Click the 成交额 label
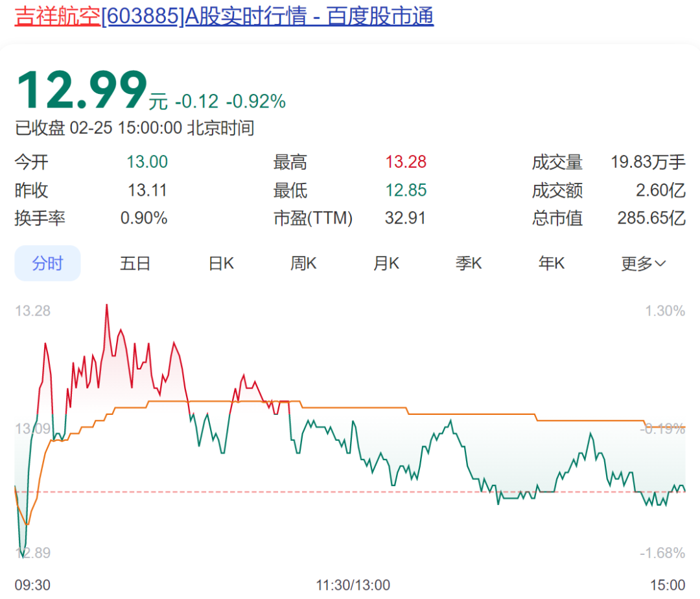 click(x=557, y=190)
